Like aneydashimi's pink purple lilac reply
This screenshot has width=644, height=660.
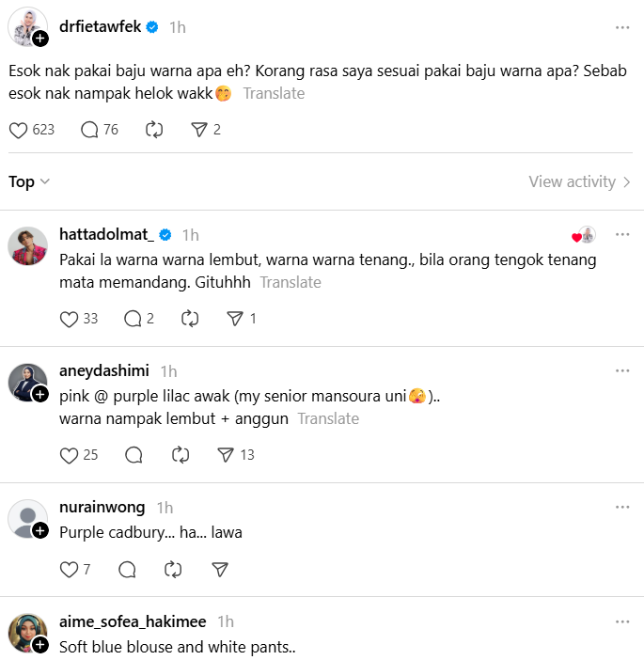point(69,455)
